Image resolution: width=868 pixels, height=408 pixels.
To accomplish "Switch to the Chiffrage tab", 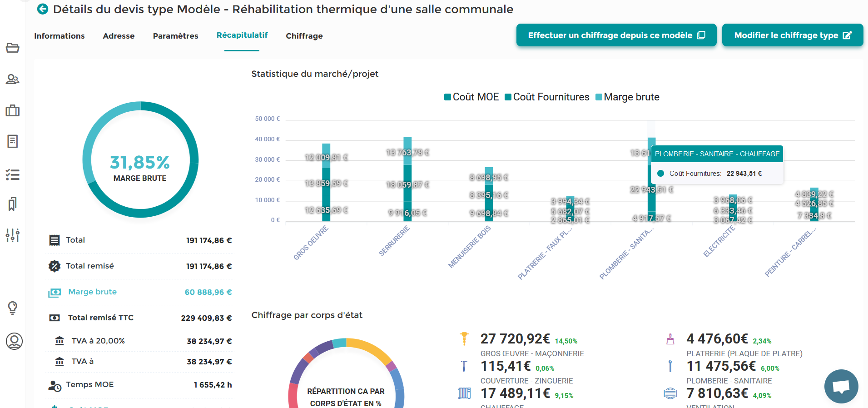I will point(304,36).
